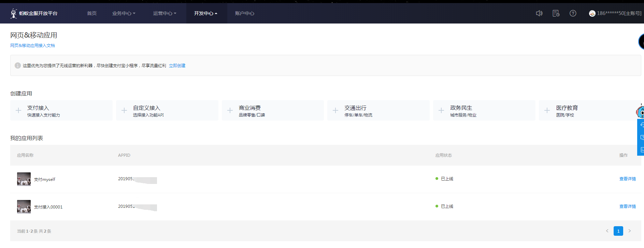Image resolution: width=644 pixels, height=248 pixels.
Task: Click the plus icon on 交通出行 card
Action: click(335, 110)
